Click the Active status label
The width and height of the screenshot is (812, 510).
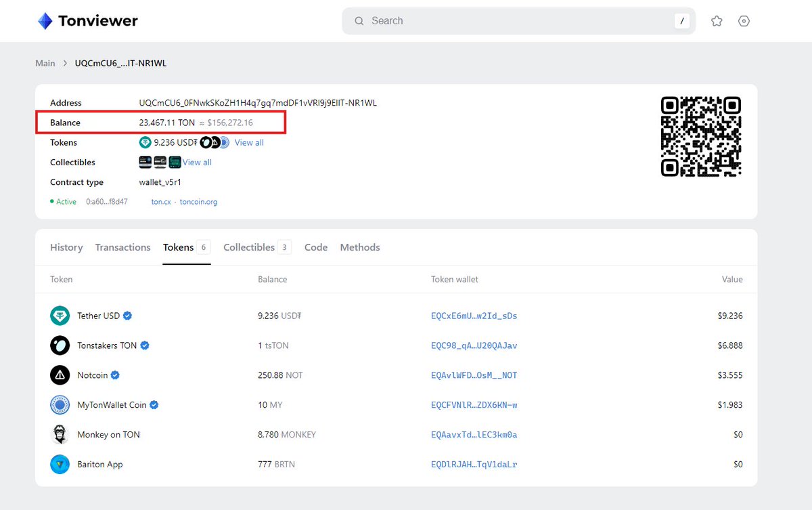(66, 202)
